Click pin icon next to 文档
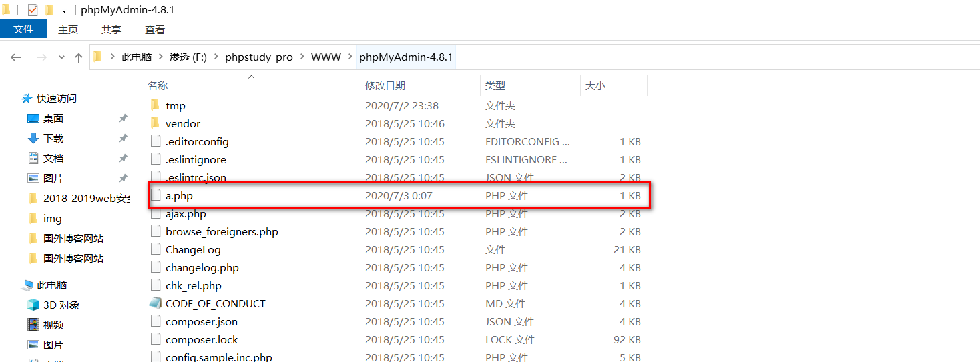The image size is (980, 362). point(123,158)
